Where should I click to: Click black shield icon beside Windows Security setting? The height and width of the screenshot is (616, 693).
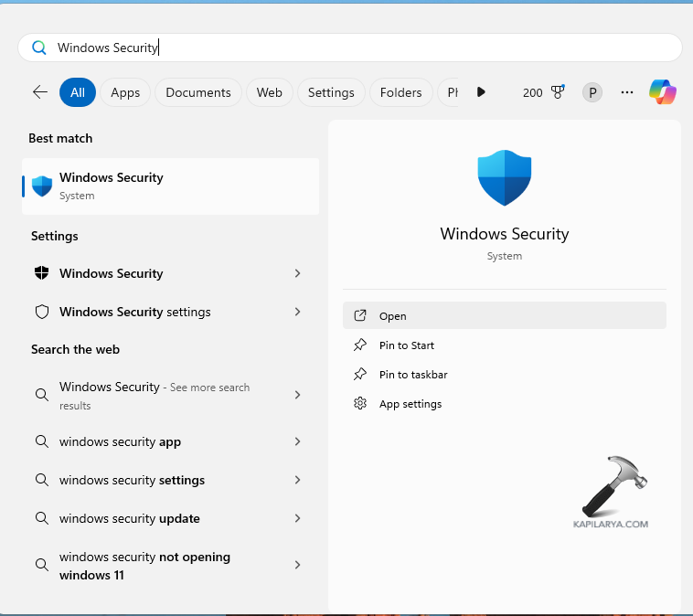(x=41, y=273)
